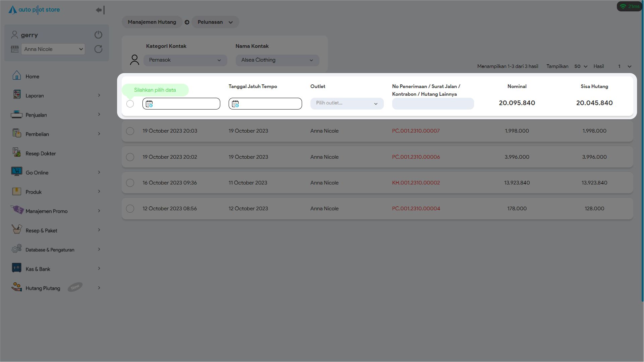The image size is (644, 362).
Task: Open the Pilih outlet filter dropdown
Action: coord(347,103)
